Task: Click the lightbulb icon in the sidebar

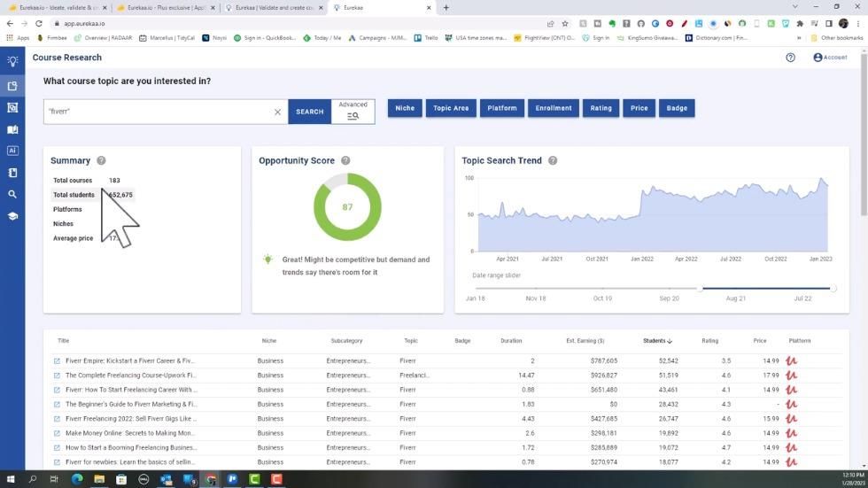Action: pos(12,61)
